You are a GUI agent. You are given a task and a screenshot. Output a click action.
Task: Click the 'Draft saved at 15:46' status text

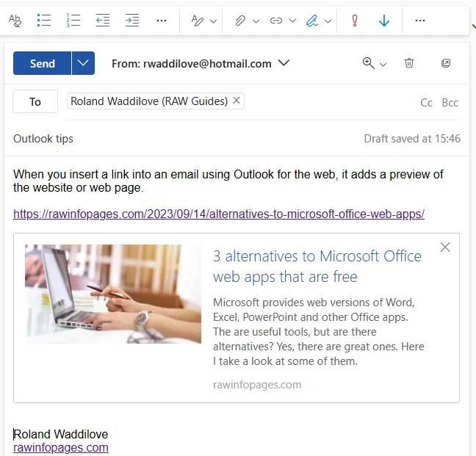click(x=412, y=139)
